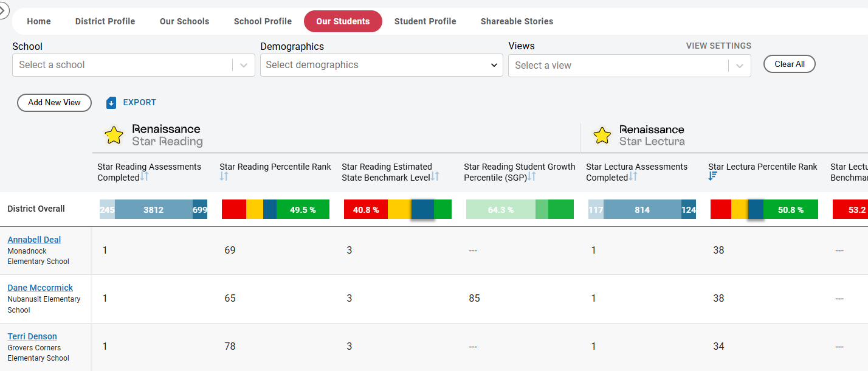Viewport: 868px width, 371px height.
Task: Select green 49.5 % percentile bar segment
Action: [303, 209]
